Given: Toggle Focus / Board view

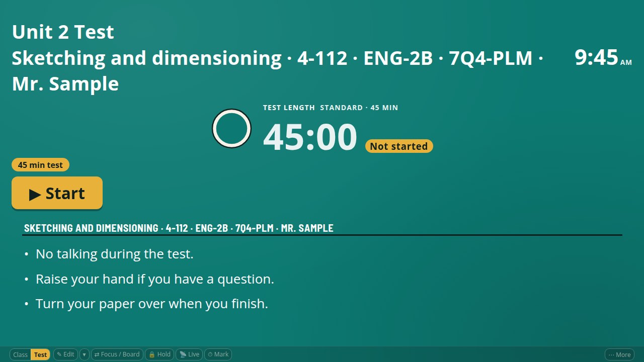Looking at the screenshot, I should [x=117, y=354].
